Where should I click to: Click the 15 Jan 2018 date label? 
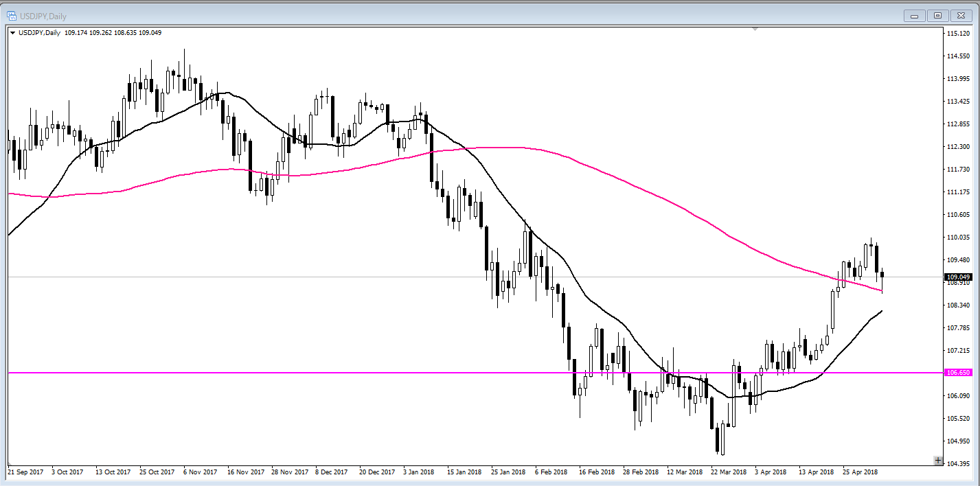pyautogui.click(x=464, y=472)
